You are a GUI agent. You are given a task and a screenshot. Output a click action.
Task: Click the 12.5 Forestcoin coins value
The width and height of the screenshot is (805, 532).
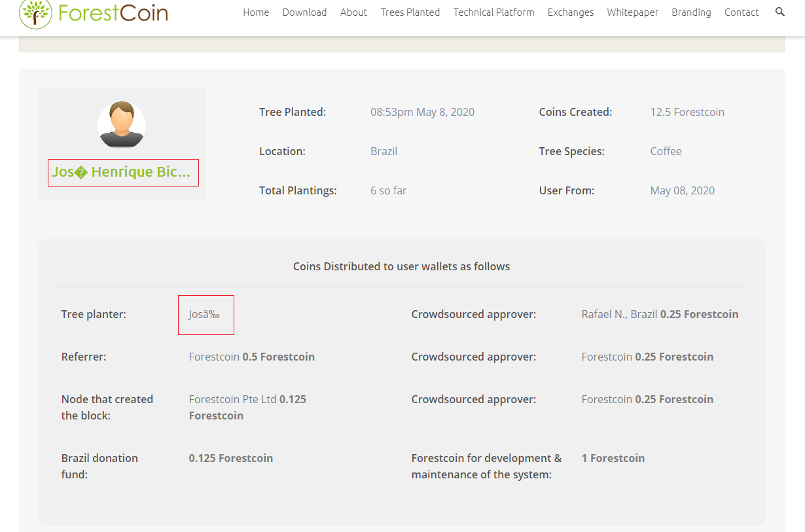[687, 112]
